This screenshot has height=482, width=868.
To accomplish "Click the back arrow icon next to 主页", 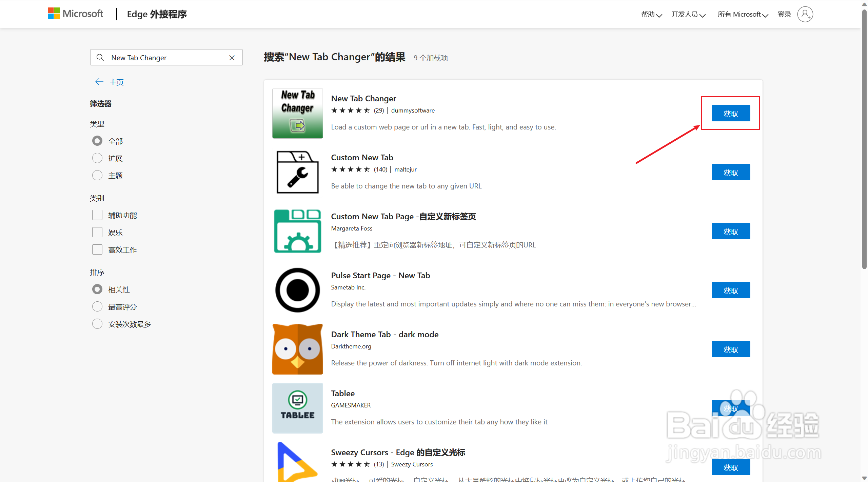I will [x=99, y=82].
